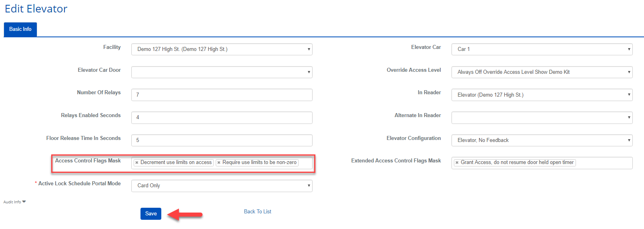Viewport: 644px width, 229px height.
Task: Open the In Reader dropdown
Action: (542, 95)
